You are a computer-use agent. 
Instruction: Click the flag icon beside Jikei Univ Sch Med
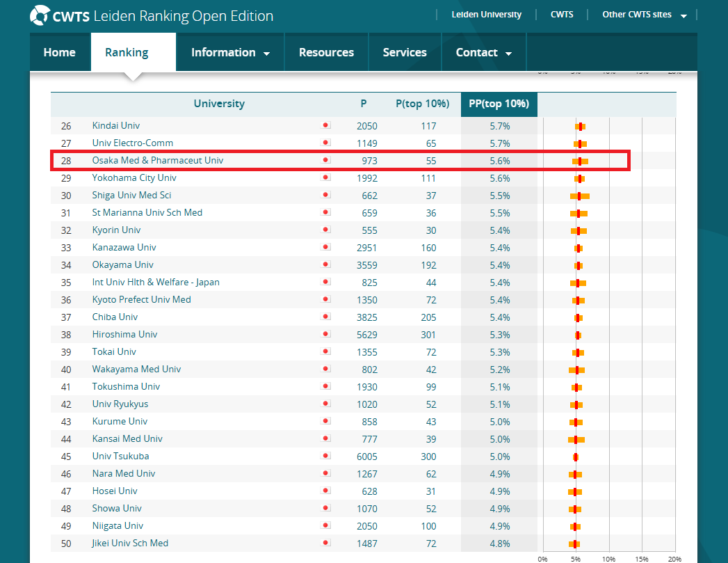click(325, 544)
